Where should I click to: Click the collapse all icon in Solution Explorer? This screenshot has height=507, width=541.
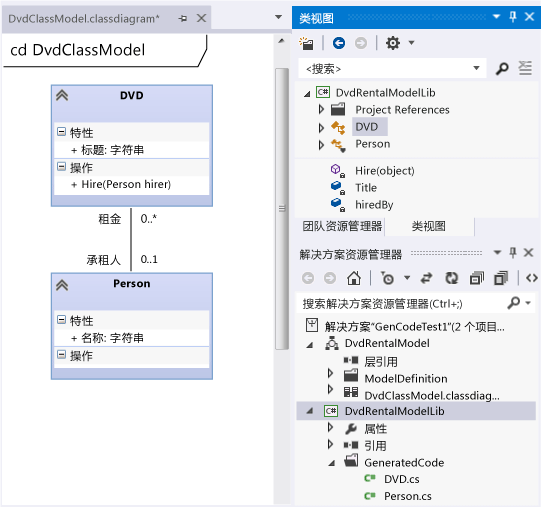coord(477,278)
